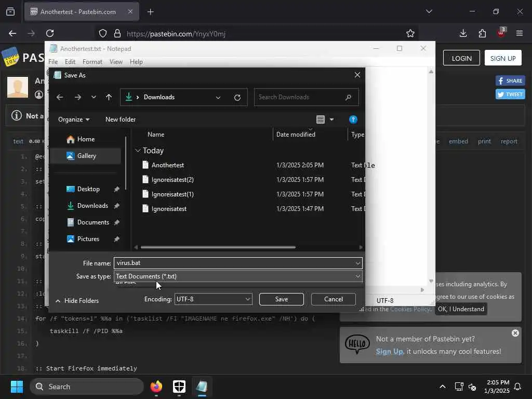Open Notepad View menu

pyautogui.click(x=116, y=62)
